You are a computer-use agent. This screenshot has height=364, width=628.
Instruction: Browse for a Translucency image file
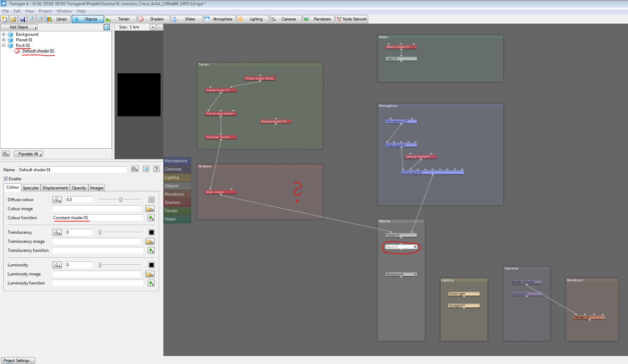point(150,242)
